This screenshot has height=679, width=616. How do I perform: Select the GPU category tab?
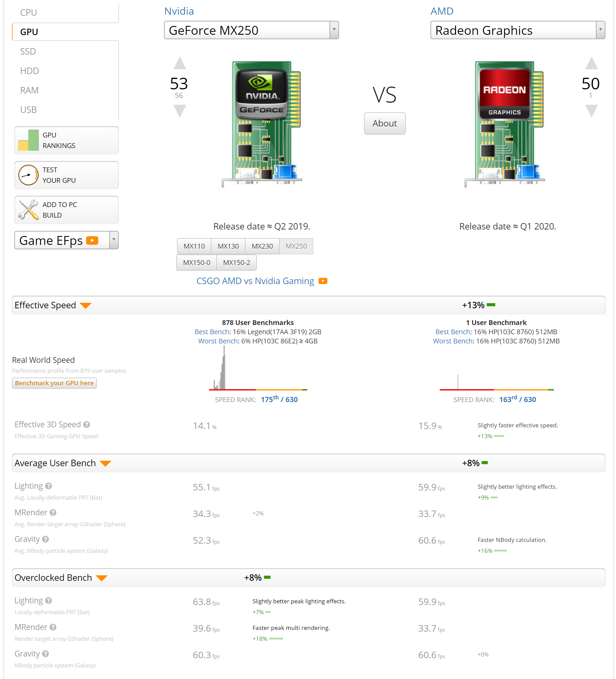tap(65, 32)
